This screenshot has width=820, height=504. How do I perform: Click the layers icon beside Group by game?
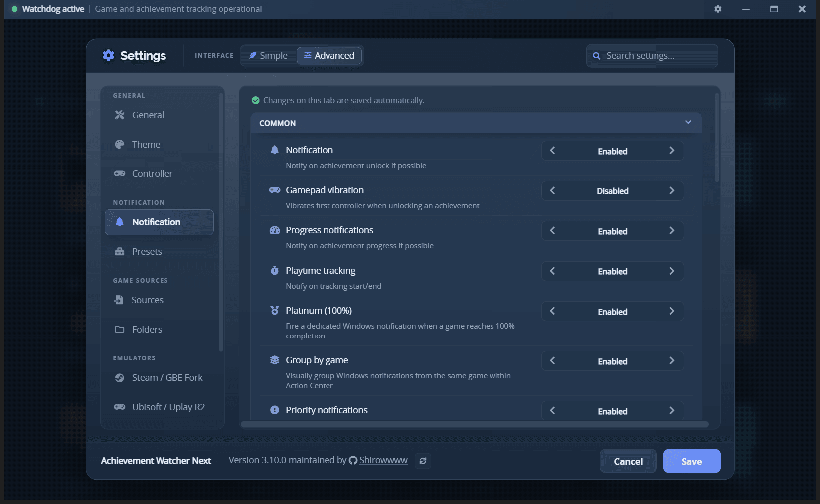[274, 360]
